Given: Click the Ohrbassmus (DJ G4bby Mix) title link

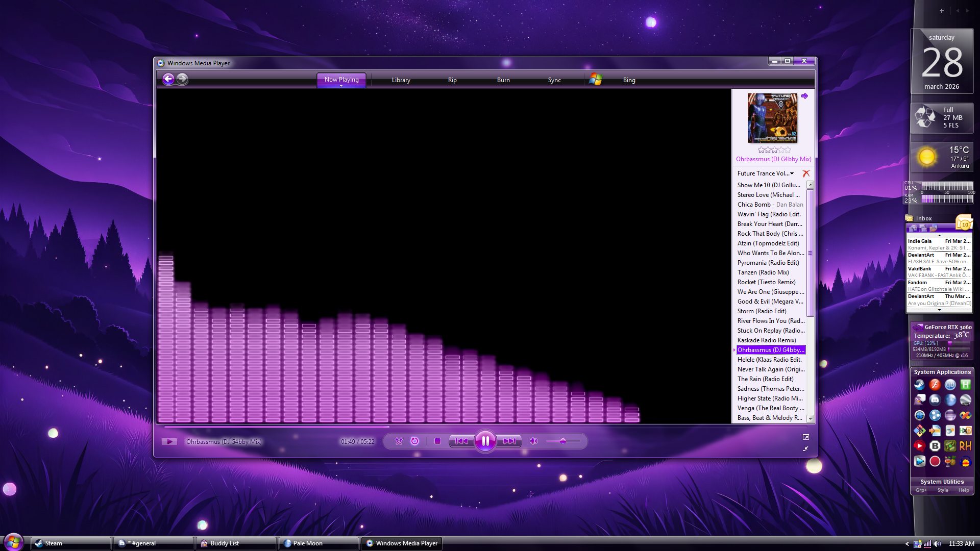Looking at the screenshot, I should point(773,159).
